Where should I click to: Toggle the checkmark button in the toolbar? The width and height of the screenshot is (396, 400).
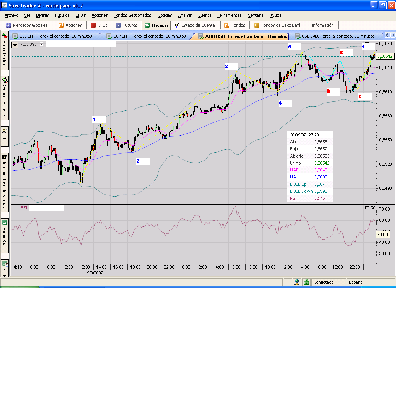click(196, 25)
